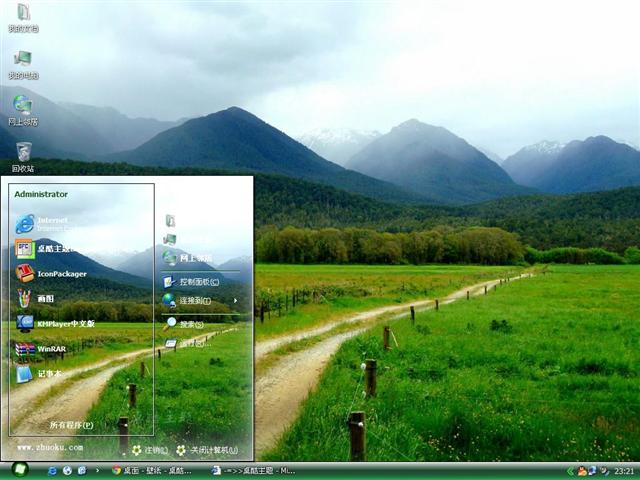
Task: Open 搜索(S) search in Start menu
Action: click(184, 324)
